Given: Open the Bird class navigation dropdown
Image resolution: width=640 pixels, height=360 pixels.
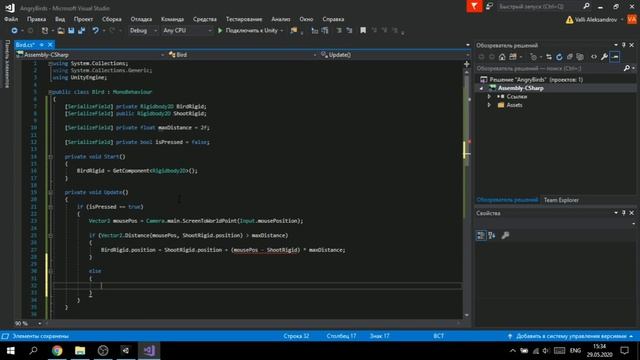Looking at the screenshot, I should [x=242, y=55].
